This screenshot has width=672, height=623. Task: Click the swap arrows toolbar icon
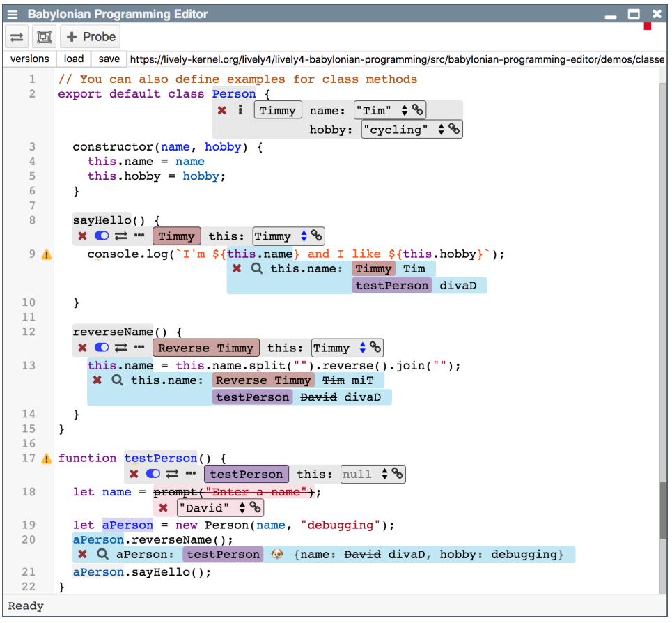point(17,37)
